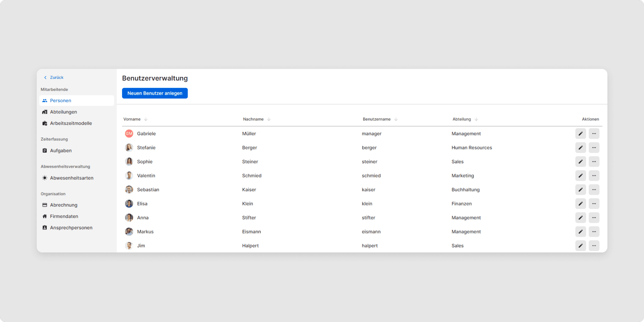Click Sophie's profile avatar
644x322 pixels.
(129, 162)
